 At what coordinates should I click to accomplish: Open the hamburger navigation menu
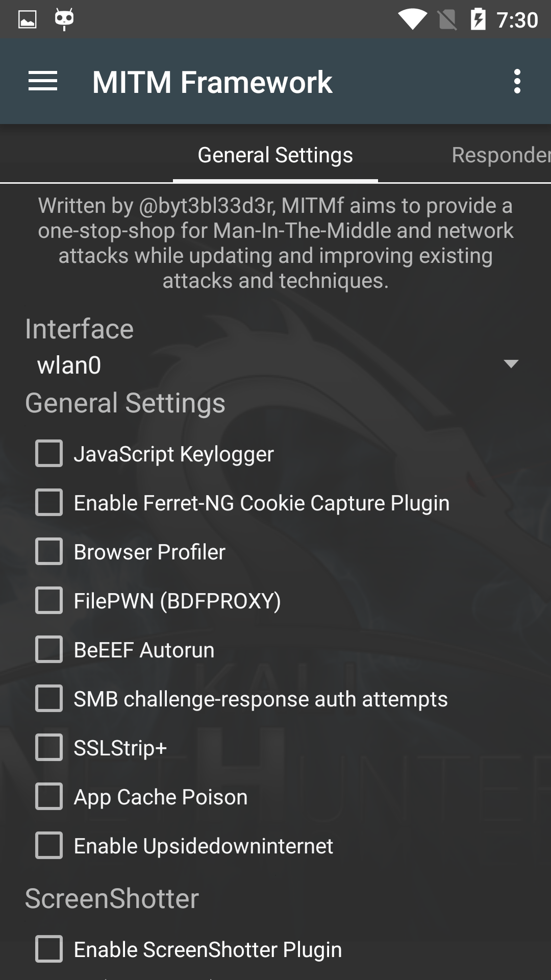tap(43, 82)
